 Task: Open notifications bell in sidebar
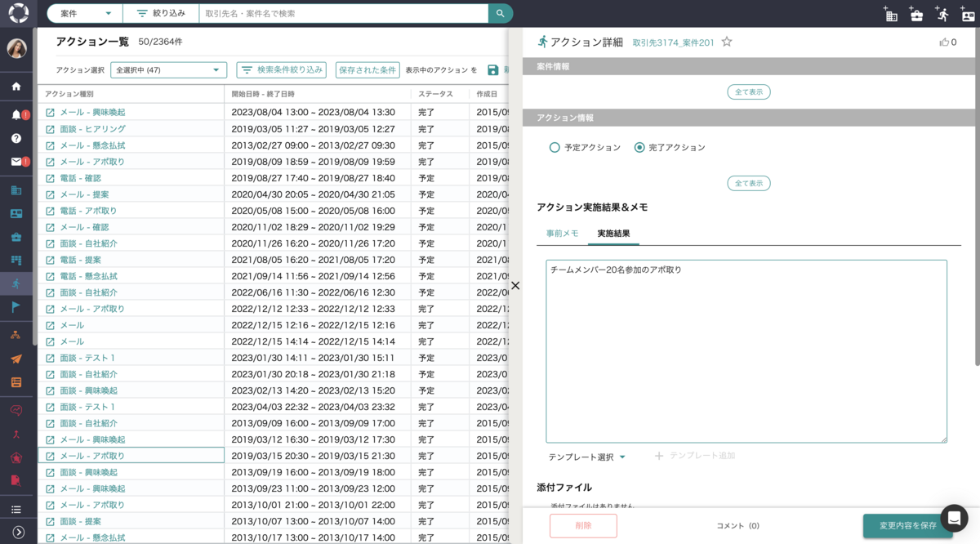pyautogui.click(x=16, y=115)
